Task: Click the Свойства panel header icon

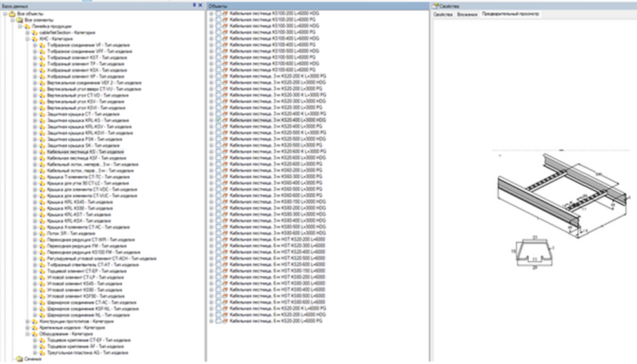Action: tap(436, 6)
